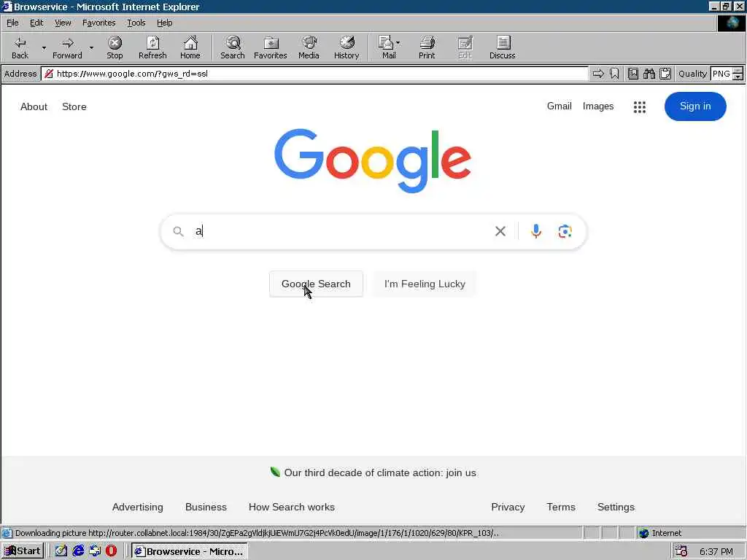Launch Internet Explorer from quick launch

tap(78, 551)
